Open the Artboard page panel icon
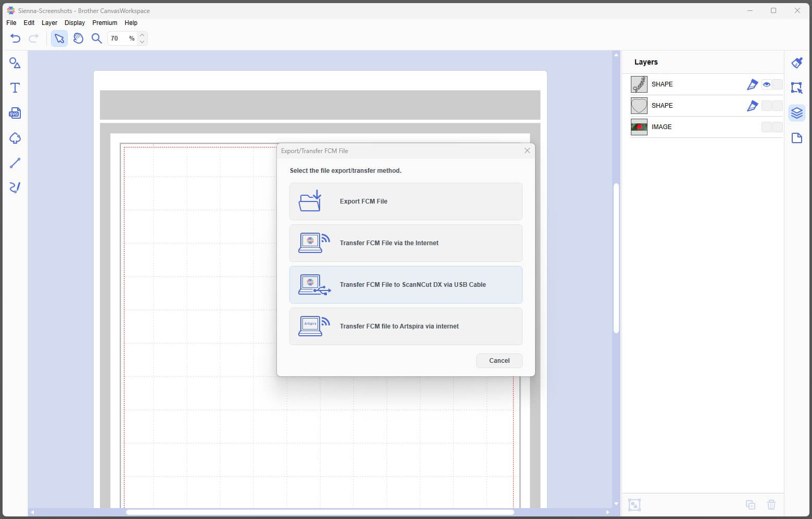The image size is (812, 519). point(797,138)
